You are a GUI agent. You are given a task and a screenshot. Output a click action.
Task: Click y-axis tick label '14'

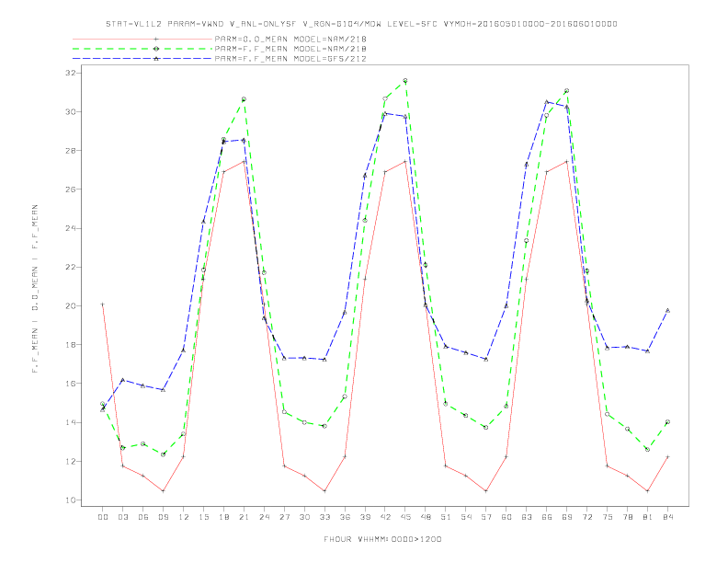71,423
